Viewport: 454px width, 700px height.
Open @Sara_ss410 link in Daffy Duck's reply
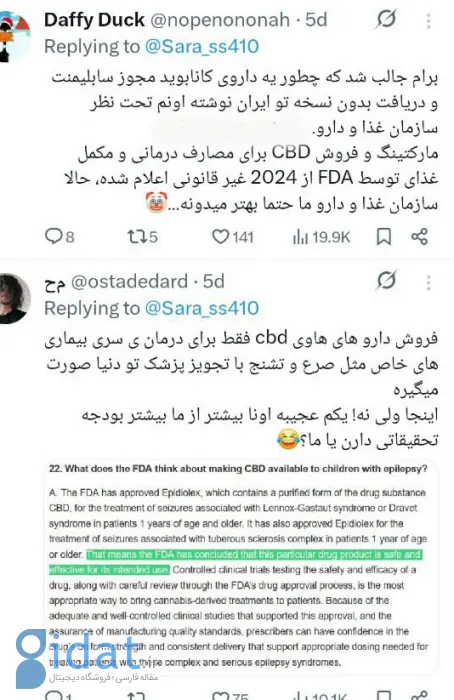[202, 46]
